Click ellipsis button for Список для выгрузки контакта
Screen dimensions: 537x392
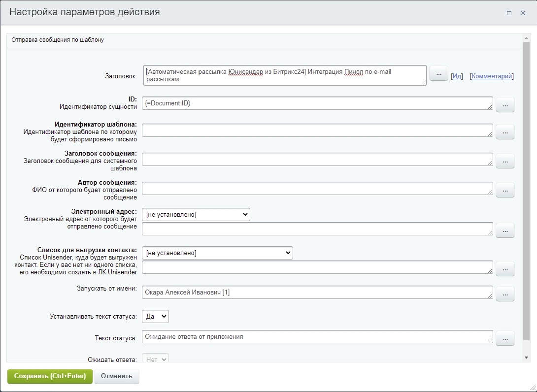[x=505, y=268]
